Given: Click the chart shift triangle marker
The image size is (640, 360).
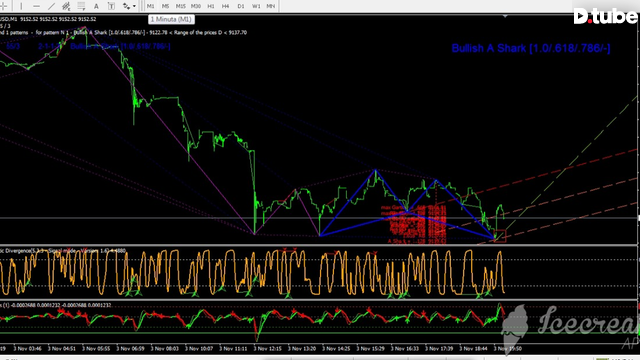Looking at the screenshot, I should (505, 16).
